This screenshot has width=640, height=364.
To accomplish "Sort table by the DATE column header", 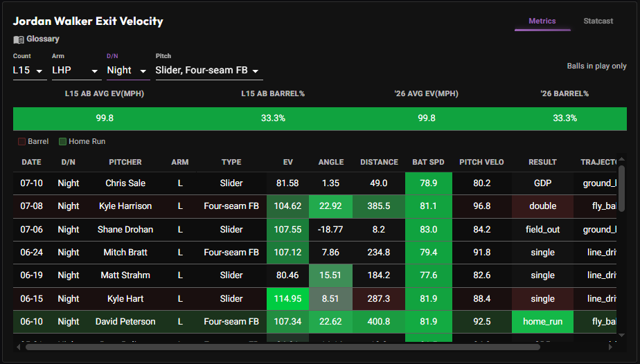I will [31, 162].
